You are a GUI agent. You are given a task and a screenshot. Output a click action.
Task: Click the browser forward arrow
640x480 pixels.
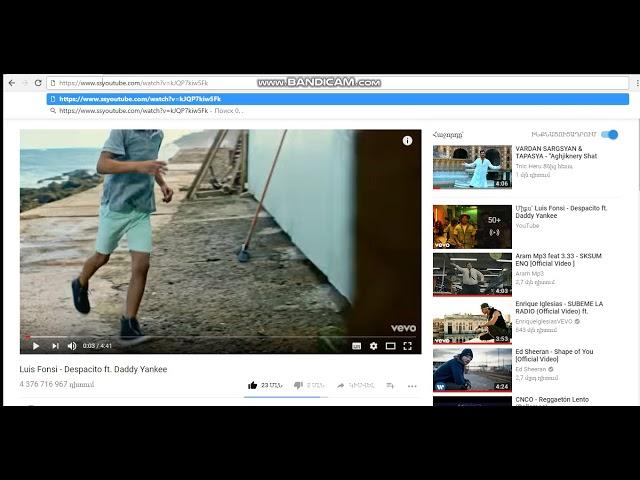coord(25,83)
